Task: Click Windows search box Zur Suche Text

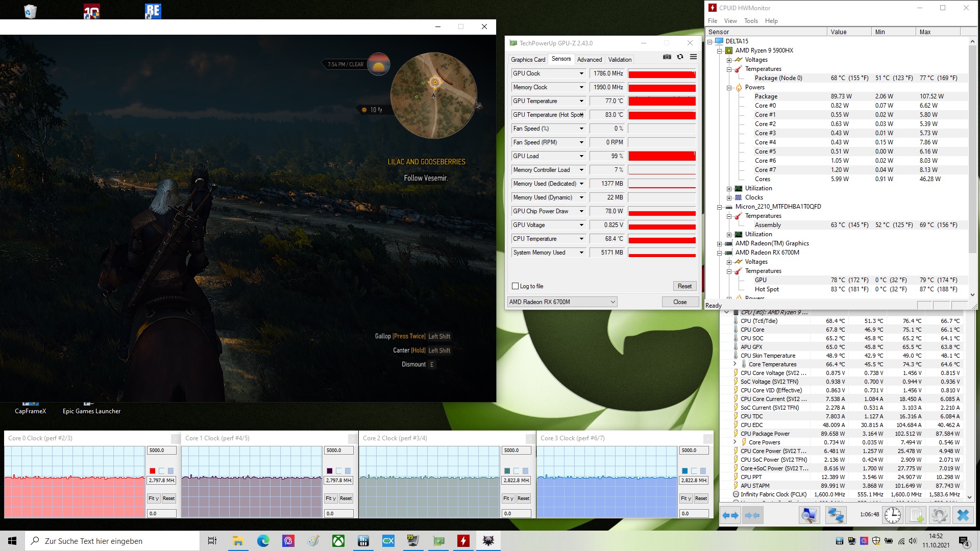Action: 112,541
